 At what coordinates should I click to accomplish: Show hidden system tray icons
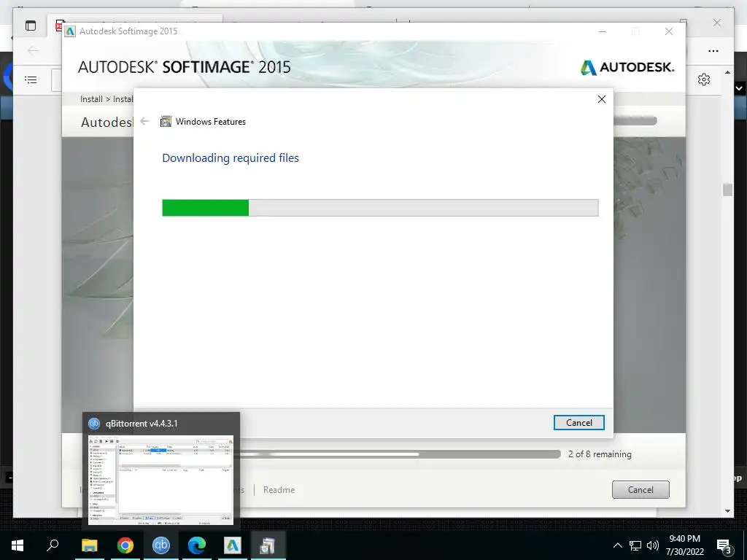(x=617, y=545)
